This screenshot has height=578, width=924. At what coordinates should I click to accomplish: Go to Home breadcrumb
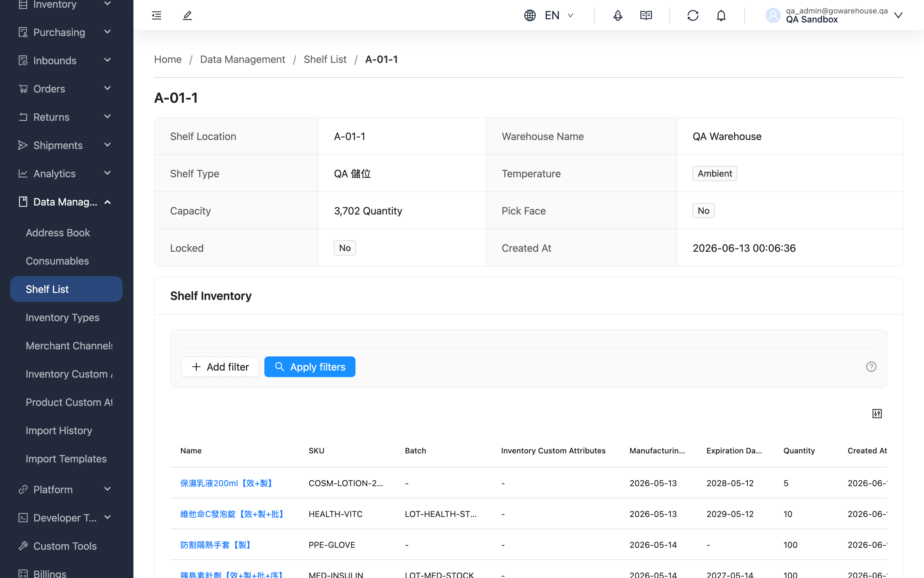[x=167, y=59]
